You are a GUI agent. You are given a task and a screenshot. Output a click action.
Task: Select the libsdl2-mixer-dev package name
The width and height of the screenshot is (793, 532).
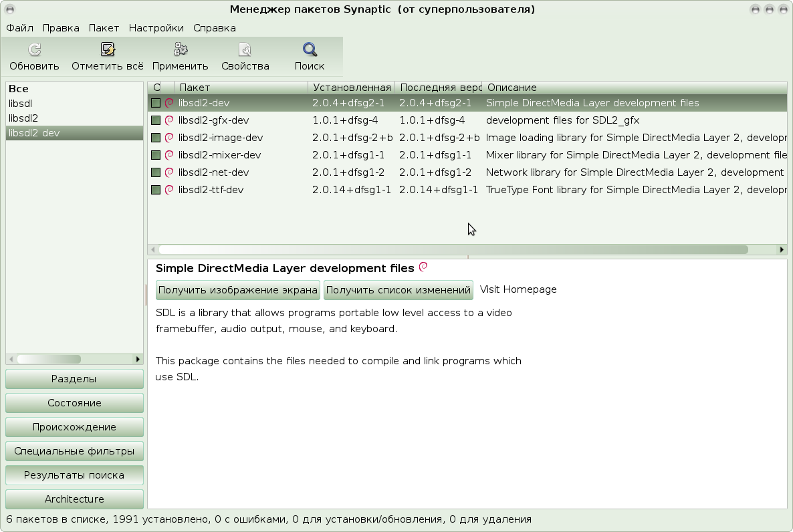point(219,155)
